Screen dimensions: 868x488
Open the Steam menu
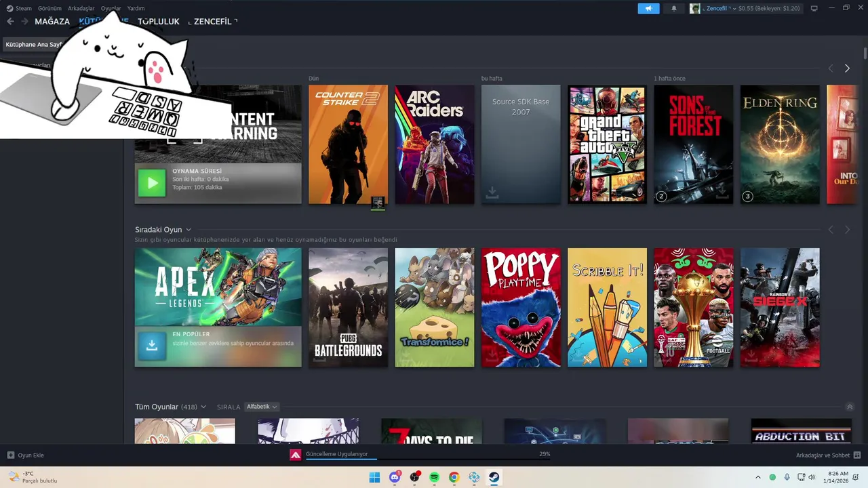pos(19,8)
